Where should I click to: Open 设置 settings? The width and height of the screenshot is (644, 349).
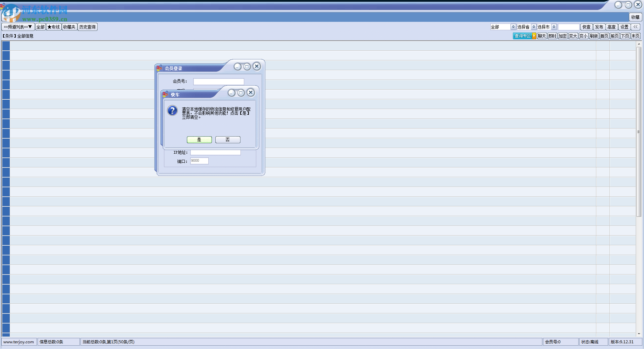624,27
